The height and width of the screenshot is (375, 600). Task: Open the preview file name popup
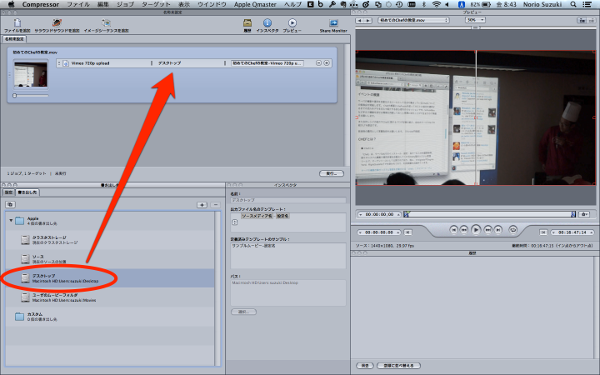click(413, 20)
